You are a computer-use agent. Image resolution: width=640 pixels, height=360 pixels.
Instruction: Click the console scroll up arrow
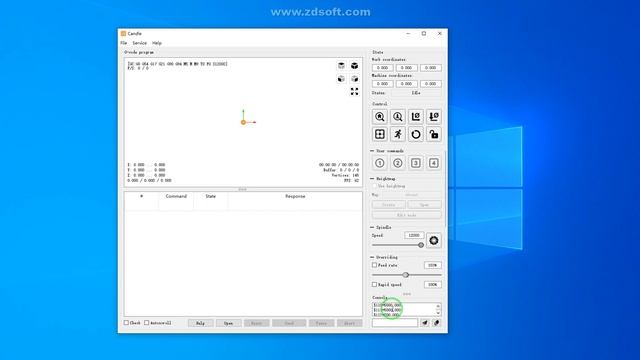click(438, 306)
